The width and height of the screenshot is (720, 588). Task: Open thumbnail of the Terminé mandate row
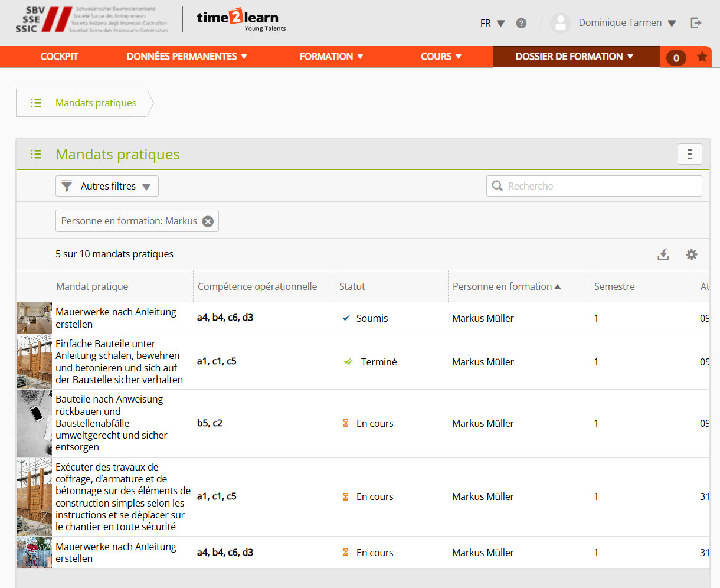(x=34, y=362)
